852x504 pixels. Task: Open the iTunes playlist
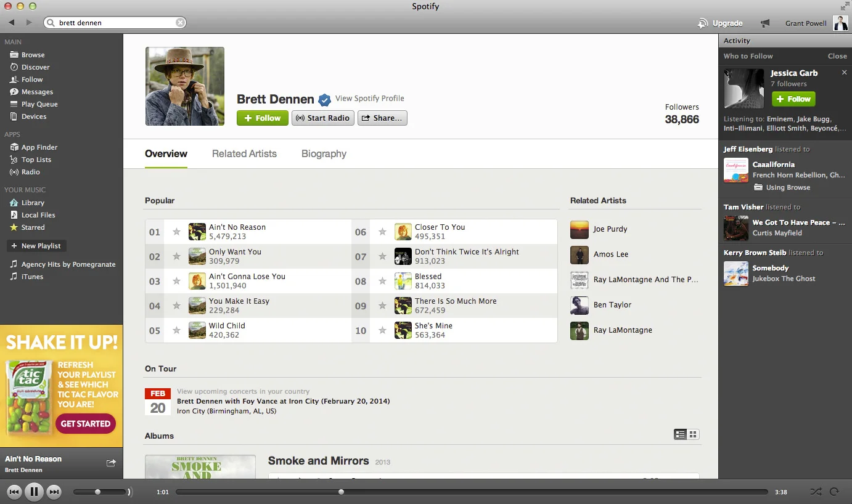[x=32, y=277]
